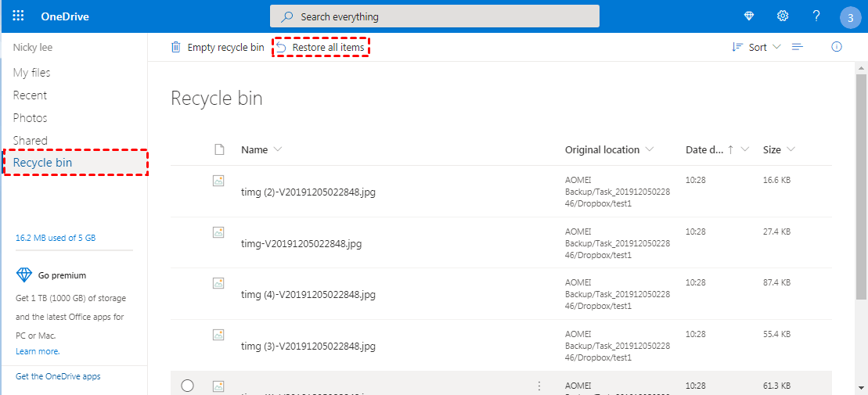Click the vertical scrollbar on the right

[x=861, y=188]
